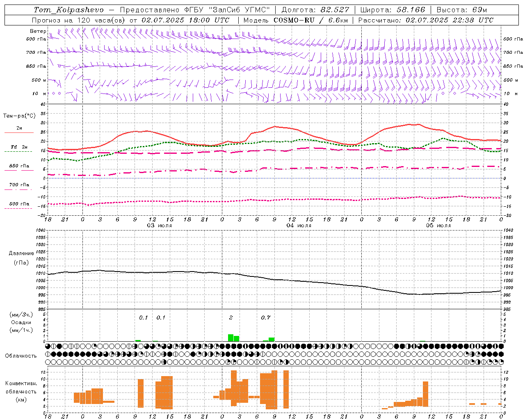Select the precipitation amount value 2

231,318
